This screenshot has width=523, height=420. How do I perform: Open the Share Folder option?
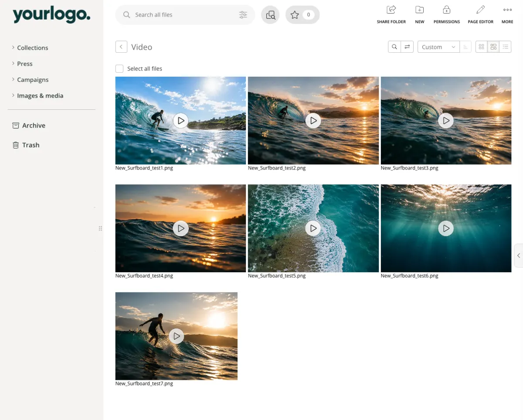click(391, 14)
